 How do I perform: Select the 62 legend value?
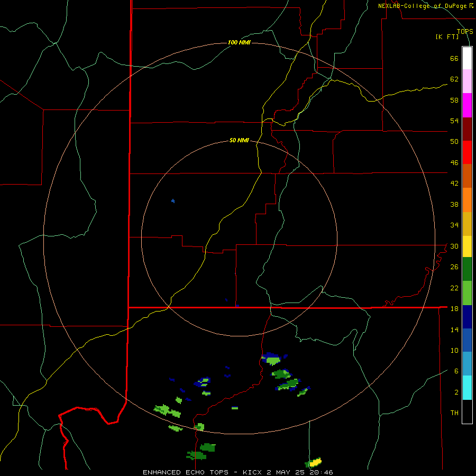pyautogui.click(x=454, y=79)
